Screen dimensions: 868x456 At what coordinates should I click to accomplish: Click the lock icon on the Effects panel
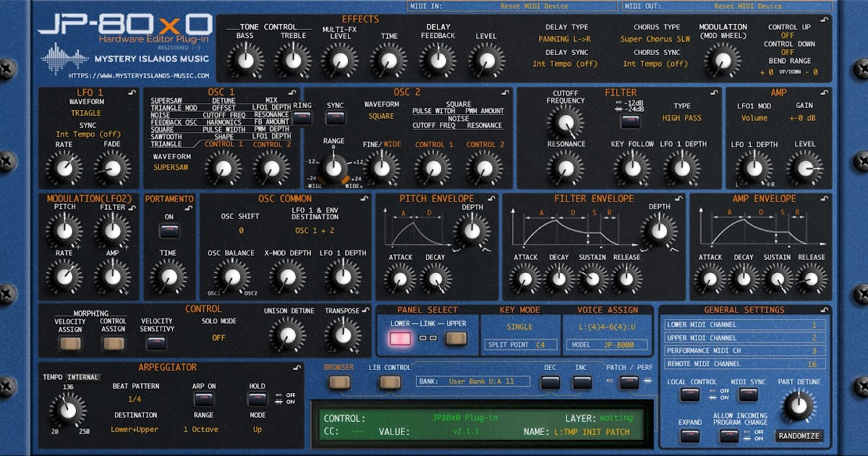(x=825, y=19)
